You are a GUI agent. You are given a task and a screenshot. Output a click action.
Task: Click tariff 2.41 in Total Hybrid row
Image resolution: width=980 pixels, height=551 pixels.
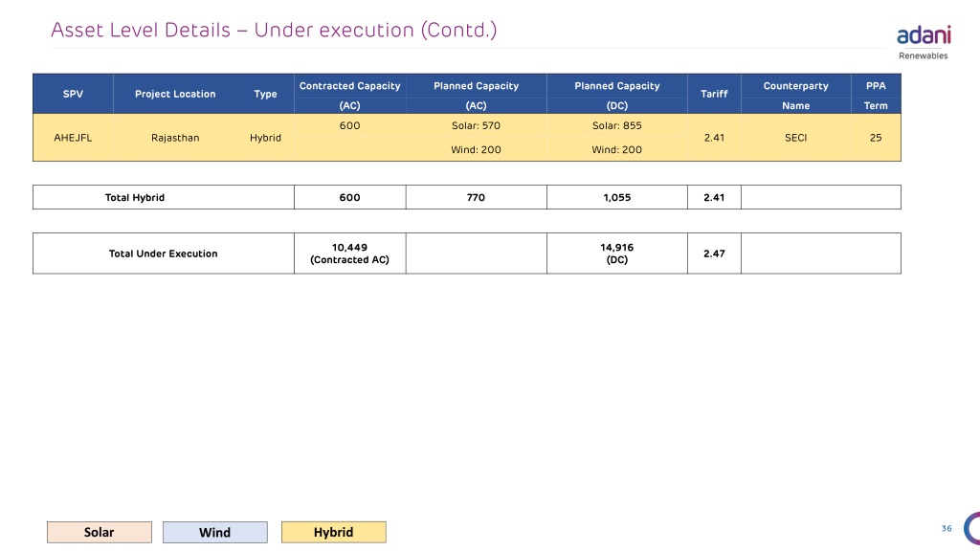pyautogui.click(x=714, y=197)
